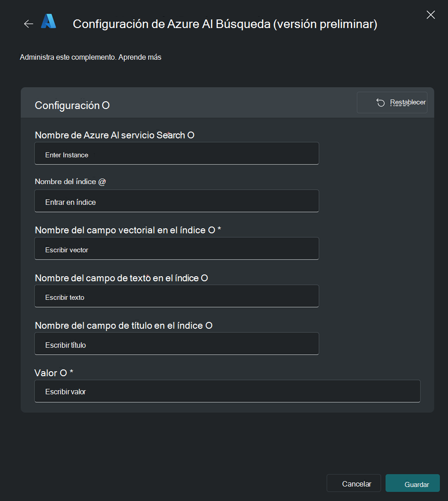
Task: Click the Azure logo in the header
Action: click(x=48, y=22)
